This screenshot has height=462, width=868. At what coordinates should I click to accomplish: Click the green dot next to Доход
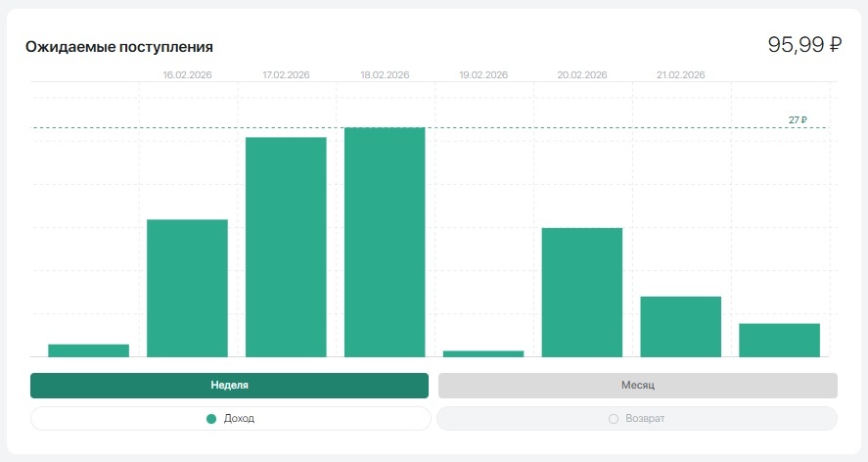[211, 419]
